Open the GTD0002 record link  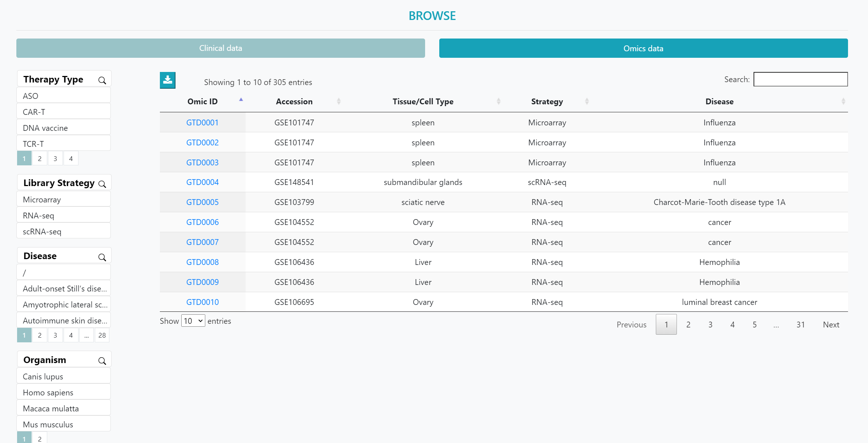point(202,142)
